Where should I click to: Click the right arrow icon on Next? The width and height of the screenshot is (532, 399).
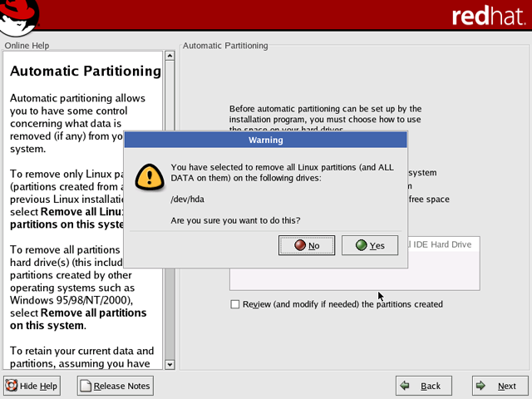point(481,386)
